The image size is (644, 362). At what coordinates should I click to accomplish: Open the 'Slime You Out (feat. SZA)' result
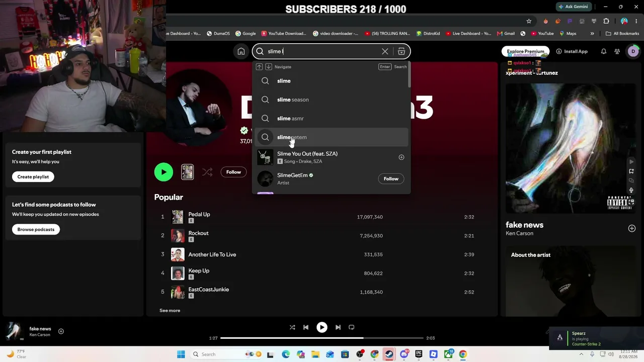(331, 157)
